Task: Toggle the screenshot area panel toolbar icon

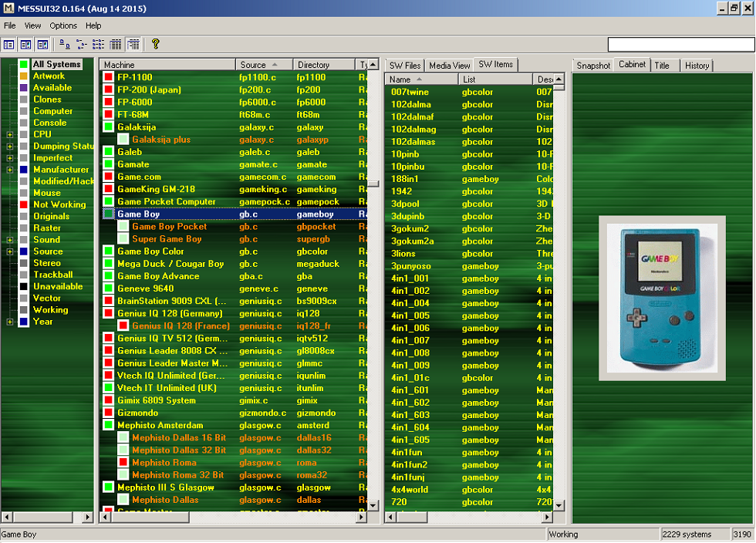Action: click(42, 45)
